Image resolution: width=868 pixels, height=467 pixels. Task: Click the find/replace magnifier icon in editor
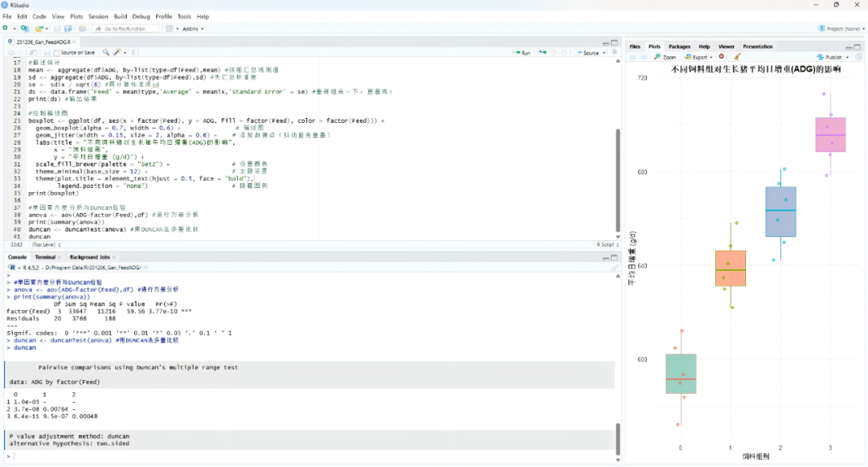[106, 52]
